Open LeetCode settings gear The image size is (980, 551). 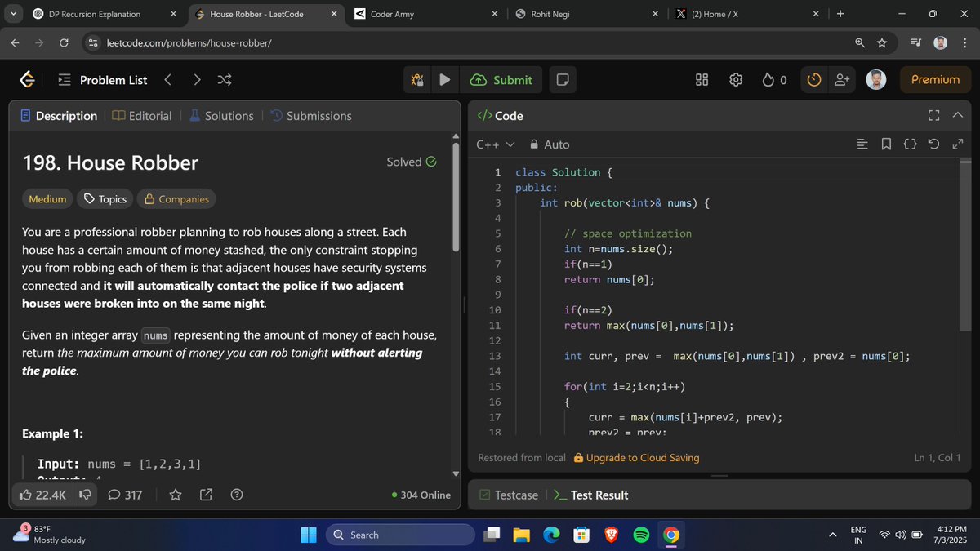(736, 80)
